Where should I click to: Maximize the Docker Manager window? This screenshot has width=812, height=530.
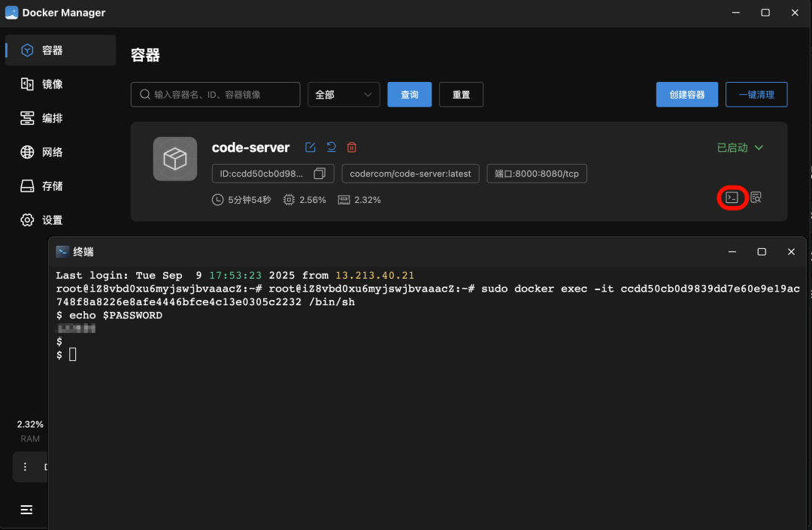pos(765,13)
